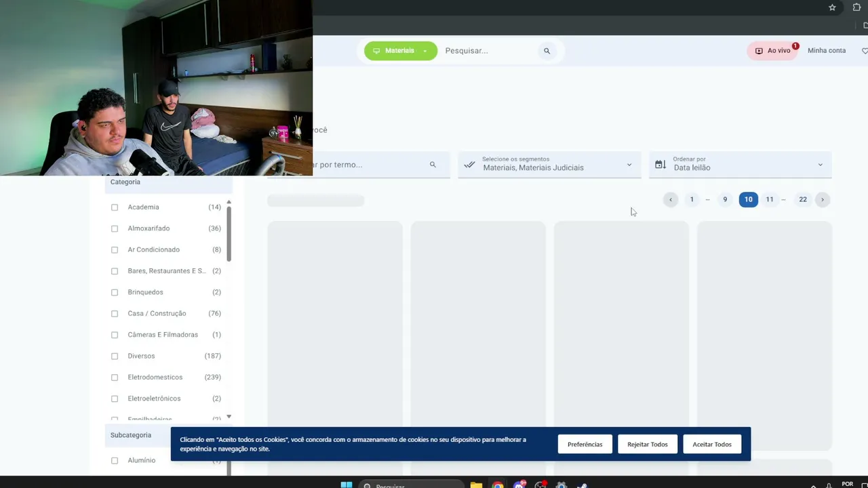Go to results page 9
868x488 pixels.
[x=725, y=199]
